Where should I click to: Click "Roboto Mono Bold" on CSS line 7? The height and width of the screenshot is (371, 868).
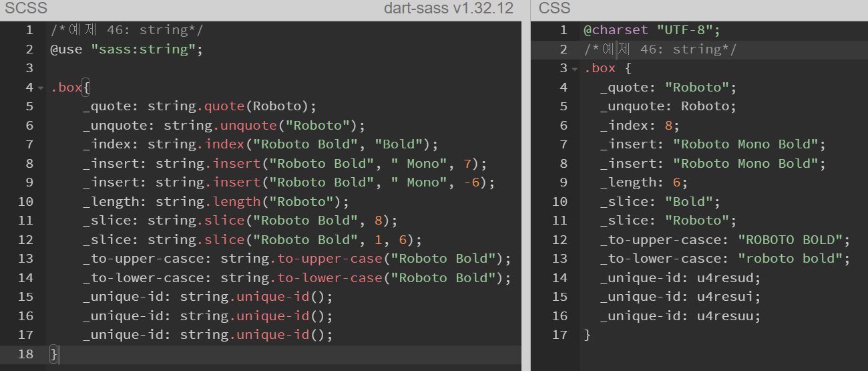(x=745, y=144)
